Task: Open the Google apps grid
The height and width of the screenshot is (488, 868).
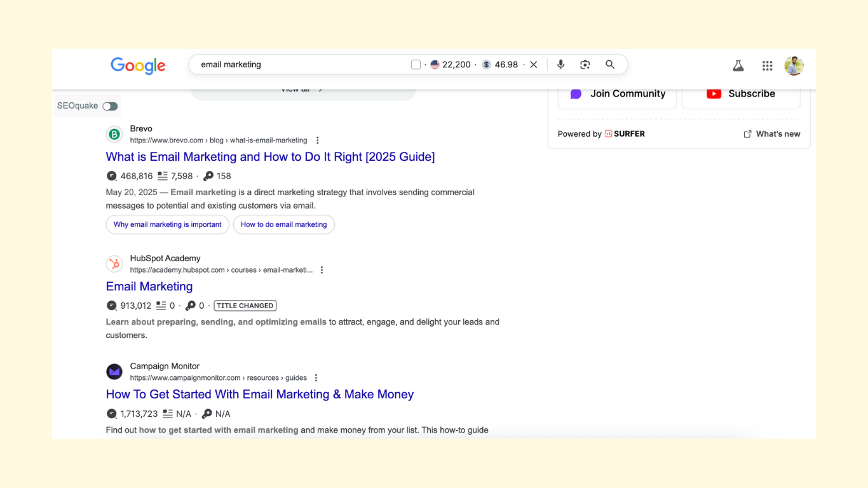Action: (x=768, y=65)
